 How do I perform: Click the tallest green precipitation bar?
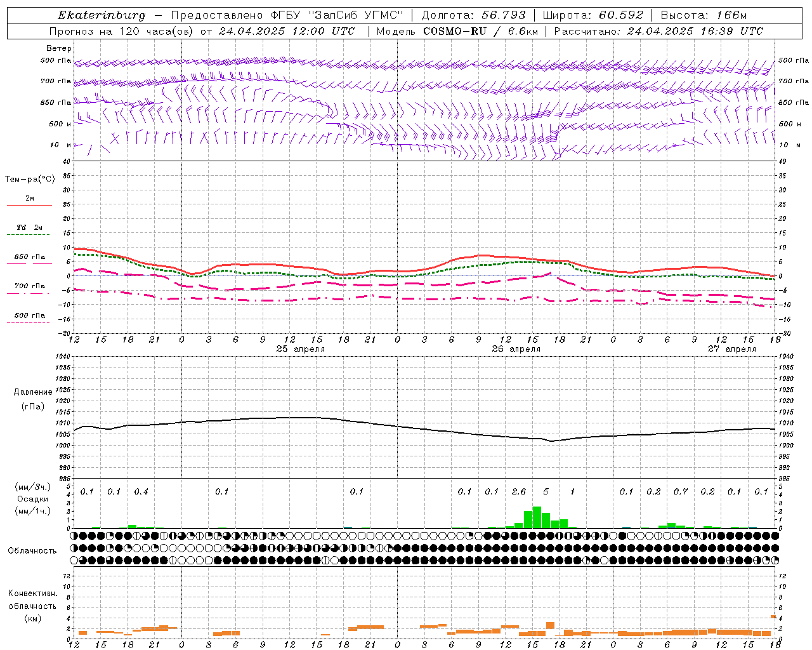tap(537, 517)
